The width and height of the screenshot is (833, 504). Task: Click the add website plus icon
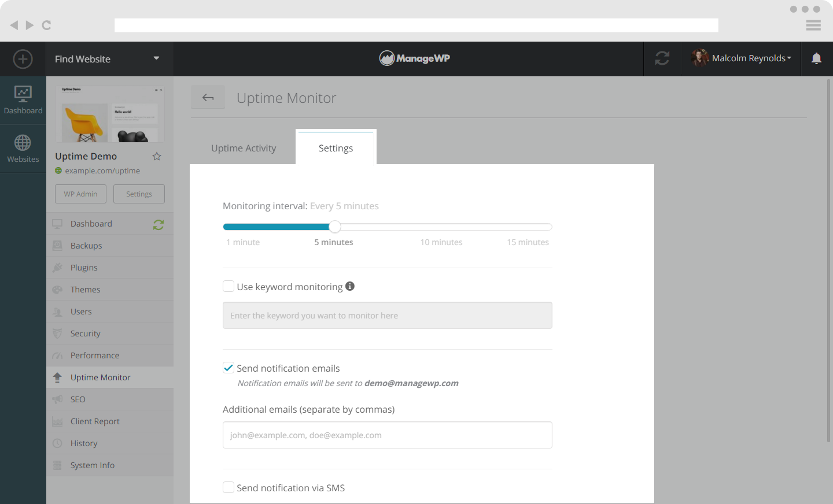23,59
